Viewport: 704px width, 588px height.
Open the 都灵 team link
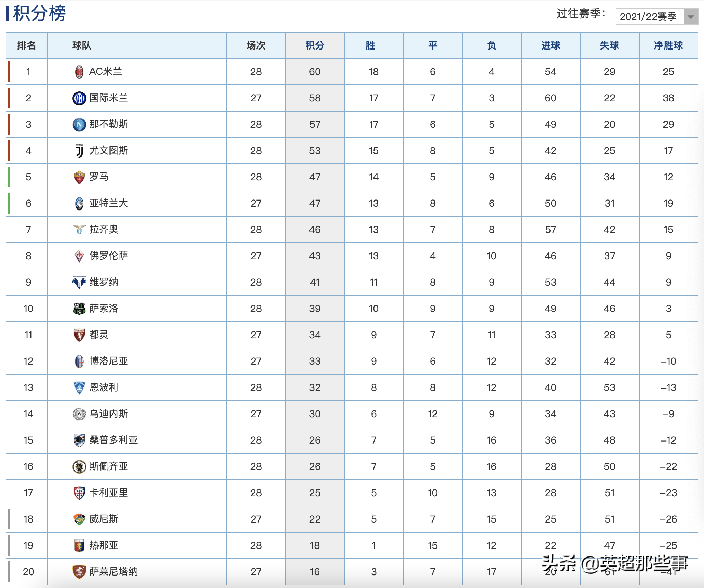coord(99,335)
